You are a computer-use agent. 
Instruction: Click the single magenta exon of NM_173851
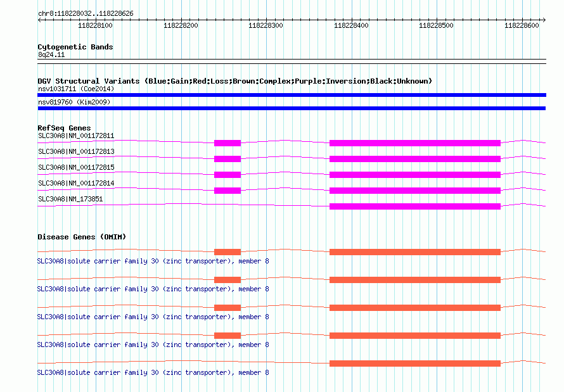point(415,206)
